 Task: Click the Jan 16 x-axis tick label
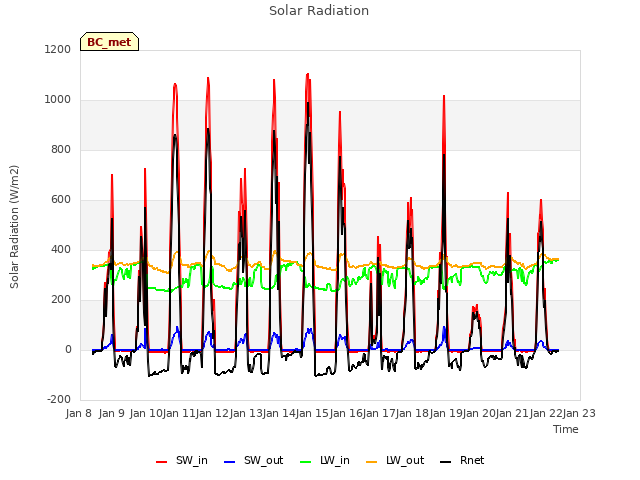[x=346, y=413]
